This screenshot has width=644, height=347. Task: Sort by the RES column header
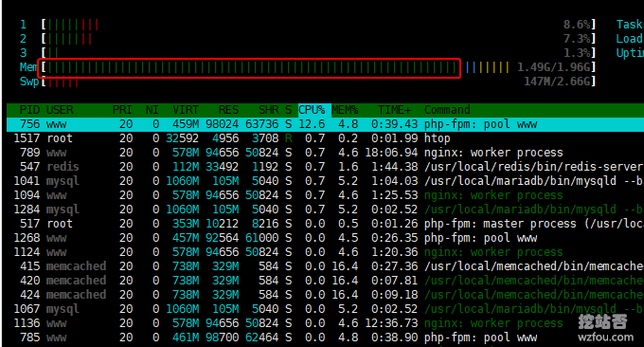tap(228, 110)
